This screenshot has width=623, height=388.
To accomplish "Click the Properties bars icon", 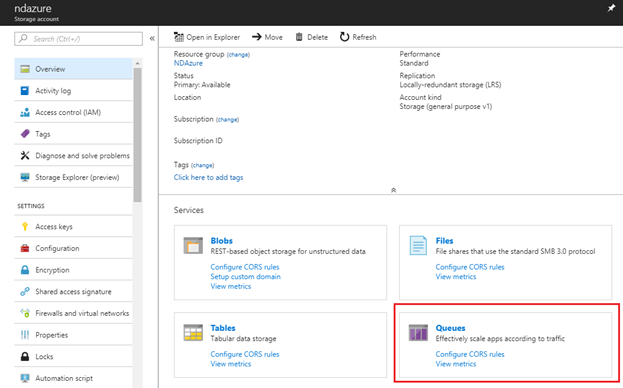I will click(x=25, y=335).
